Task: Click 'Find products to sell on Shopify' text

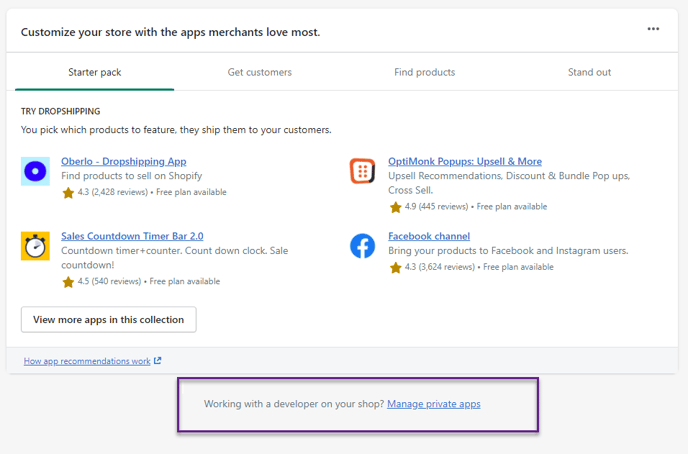Action: click(x=132, y=176)
